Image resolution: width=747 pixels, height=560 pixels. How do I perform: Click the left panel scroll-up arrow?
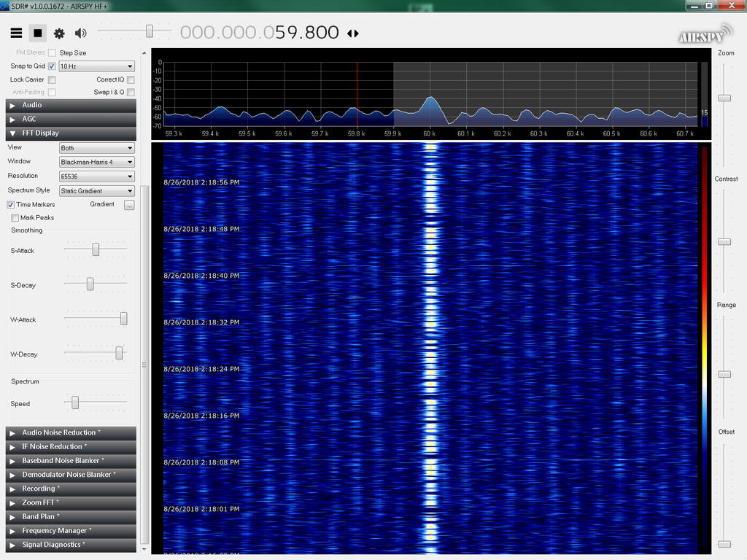point(144,52)
